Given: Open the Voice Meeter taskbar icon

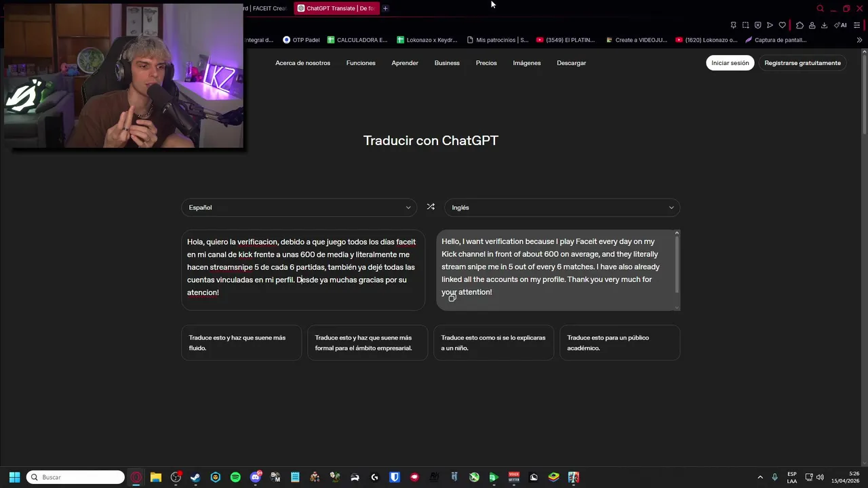Looking at the screenshot, I should pyautogui.click(x=514, y=477).
